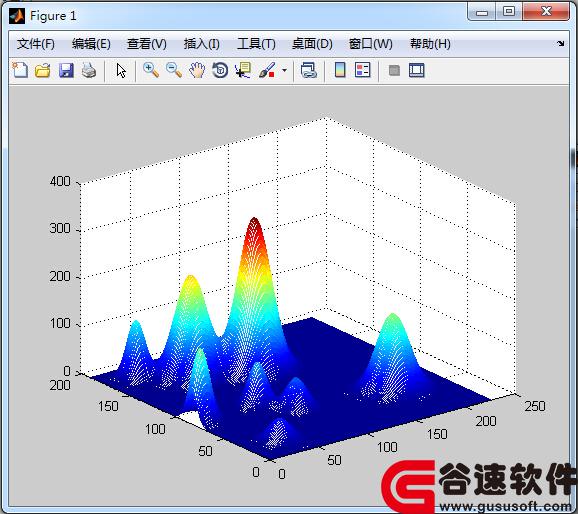Screen dimensions: 578x514
Task: Expand the Brush color dropdown arrow
Action: (x=284, y=70)
